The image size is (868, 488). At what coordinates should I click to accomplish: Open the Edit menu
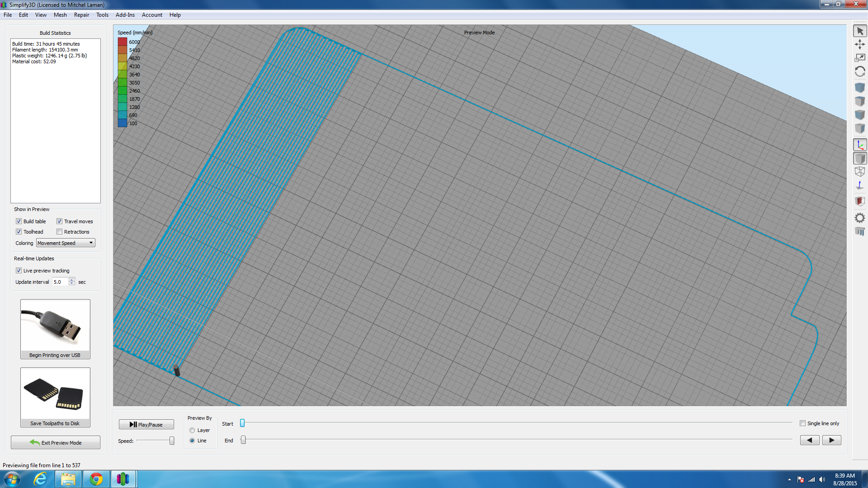pos(24,15)
